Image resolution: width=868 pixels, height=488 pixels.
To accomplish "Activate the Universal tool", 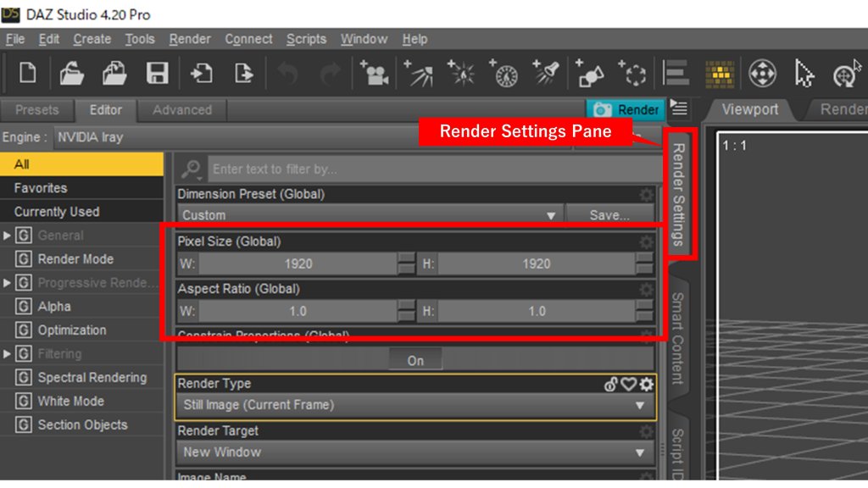I will click(762, 73).
